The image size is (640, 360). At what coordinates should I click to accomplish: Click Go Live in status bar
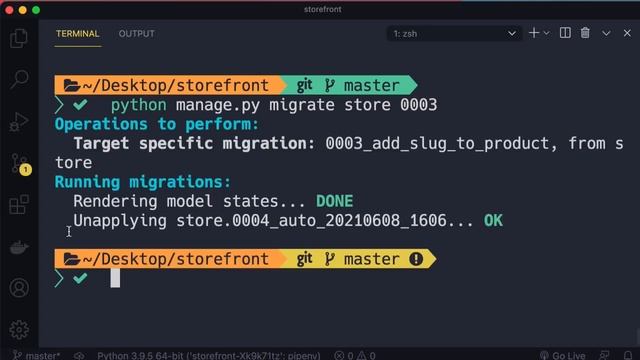coord(562,356)
